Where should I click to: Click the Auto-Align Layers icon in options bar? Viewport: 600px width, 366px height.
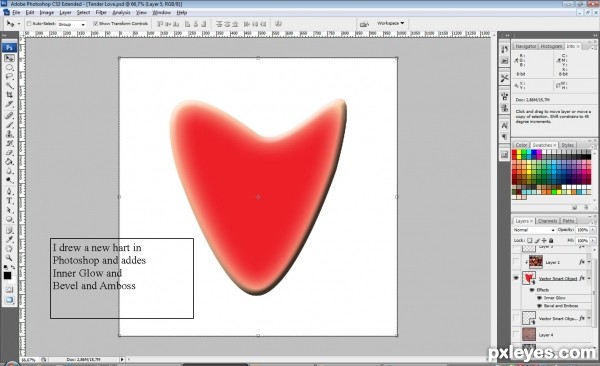279,24
